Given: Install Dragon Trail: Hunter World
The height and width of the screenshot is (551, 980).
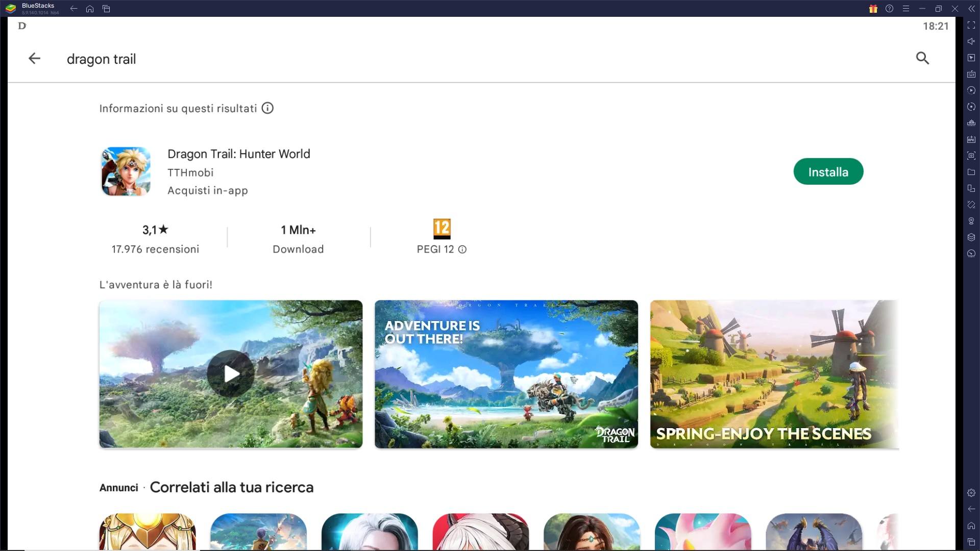Looking at the screenshot, I should tap(828, 172).
